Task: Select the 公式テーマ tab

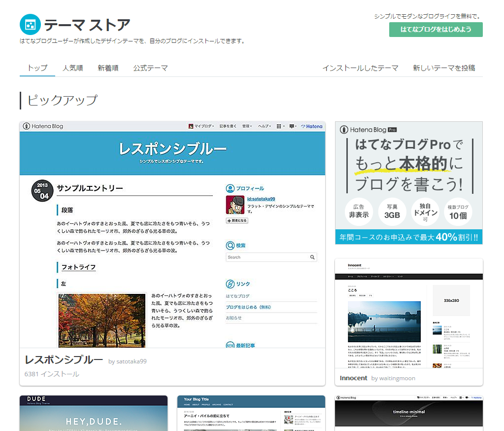Action: [150, 68]
